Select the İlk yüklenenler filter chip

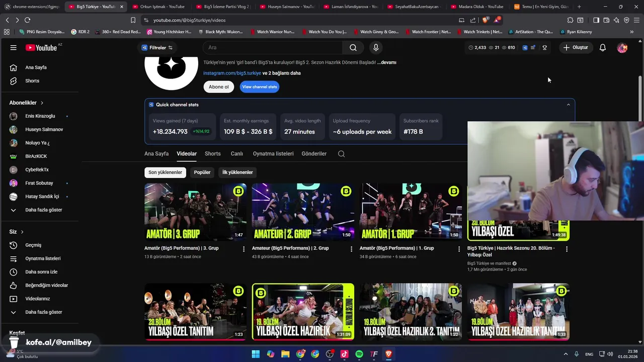pos(237,172)
